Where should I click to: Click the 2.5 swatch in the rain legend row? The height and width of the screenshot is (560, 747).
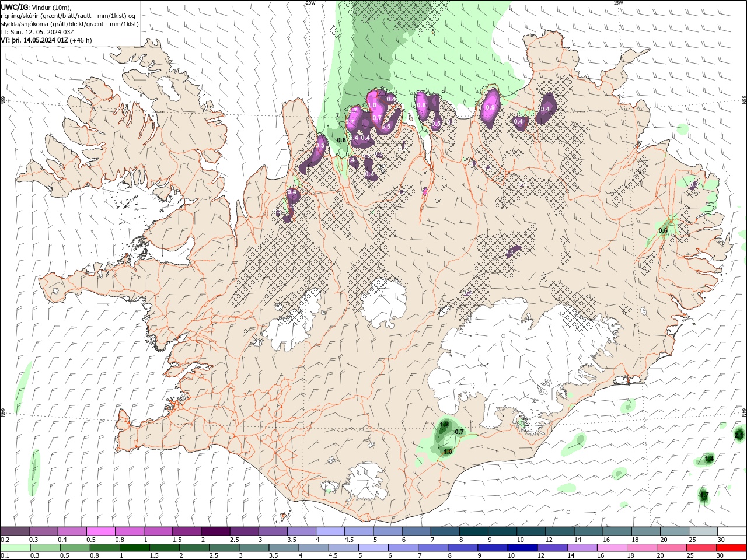coord(224,548)
